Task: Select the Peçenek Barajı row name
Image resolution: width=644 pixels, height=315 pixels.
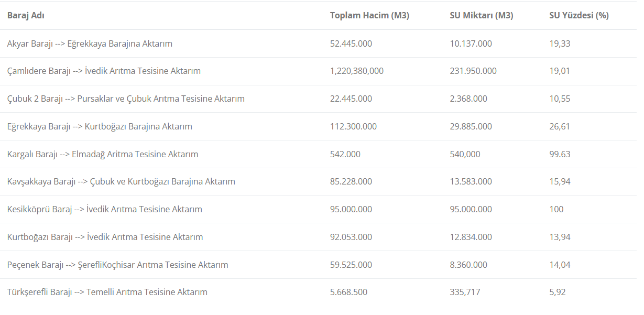Action: [x=117, y=265]
